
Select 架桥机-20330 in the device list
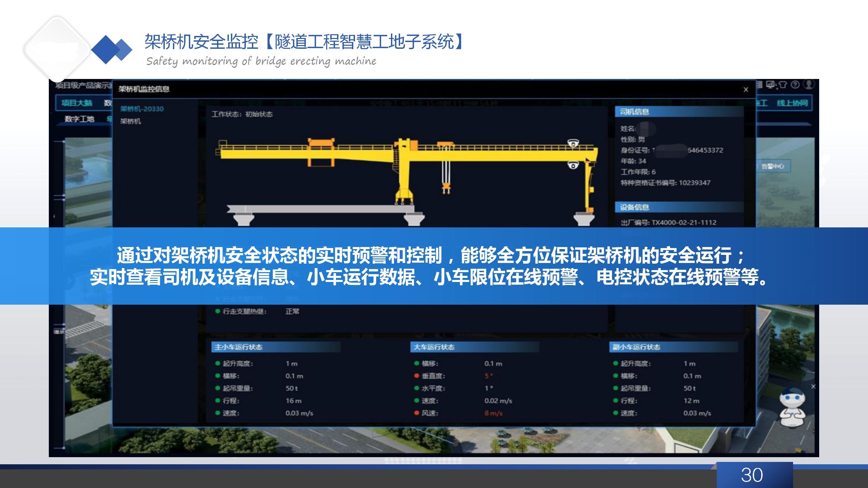142,109
